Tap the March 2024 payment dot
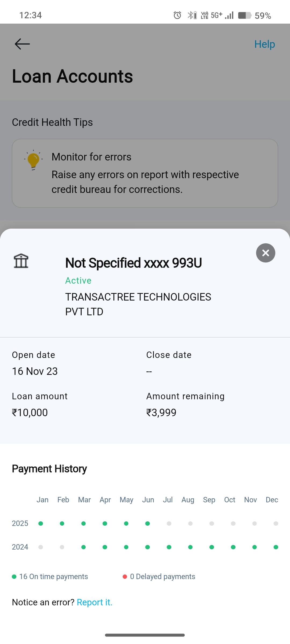 (84, 547)
